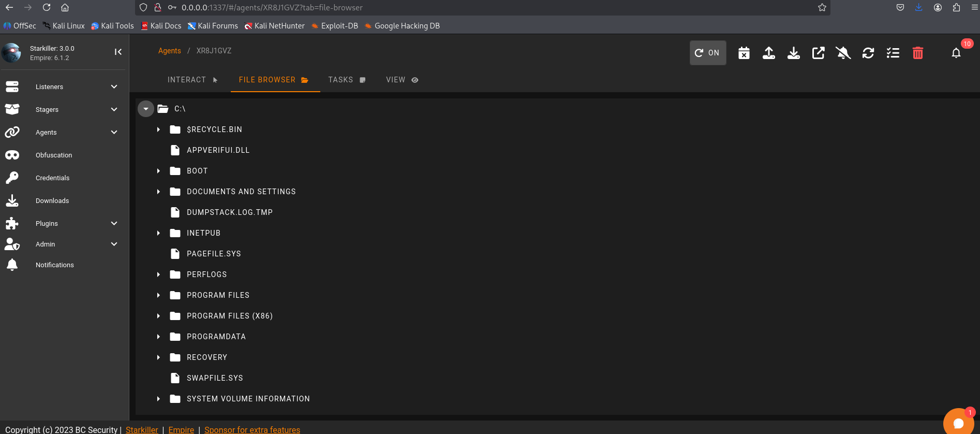
Task: Click the Notifications bell sidebar icon
Action: point(12,265)
